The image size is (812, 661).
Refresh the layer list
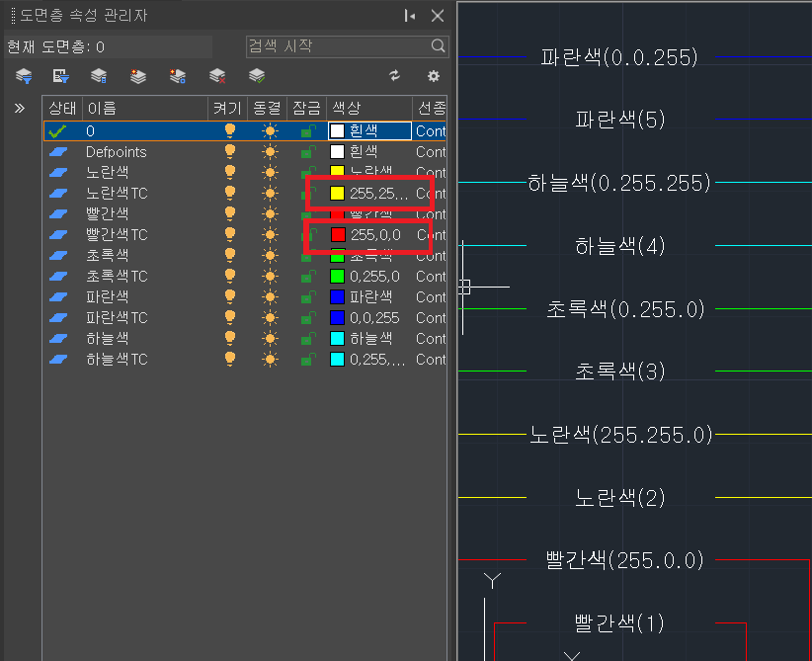[x=394, y=76]
